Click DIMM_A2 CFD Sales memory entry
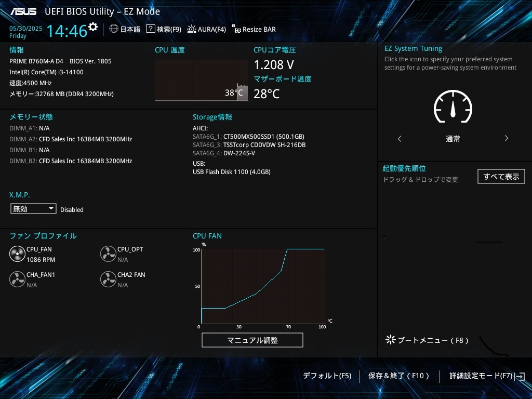 pyautogui.click(x=71, y=139)
